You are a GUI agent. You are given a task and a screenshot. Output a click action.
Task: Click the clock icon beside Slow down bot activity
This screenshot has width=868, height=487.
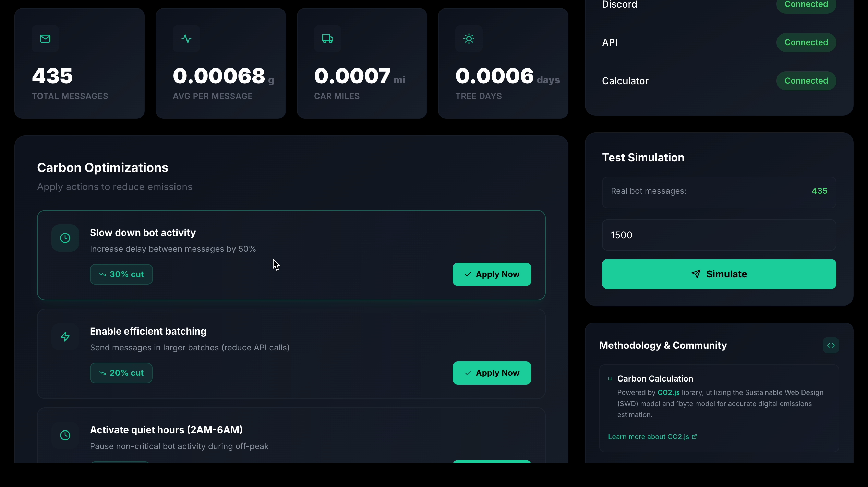coord(65,238)
